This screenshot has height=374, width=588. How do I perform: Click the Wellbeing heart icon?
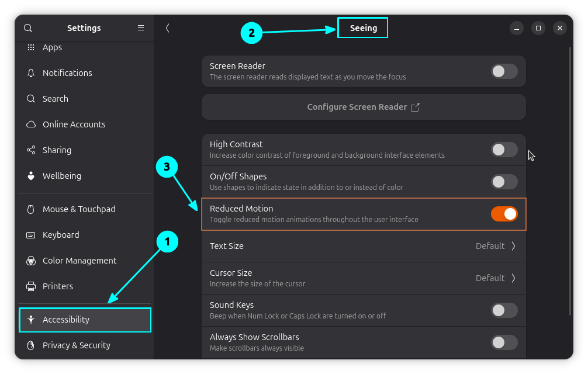(x=31, y=176)
